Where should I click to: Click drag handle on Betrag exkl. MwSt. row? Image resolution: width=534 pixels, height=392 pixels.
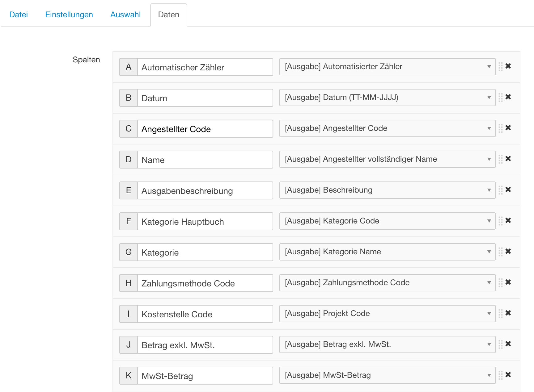(501, 344)
